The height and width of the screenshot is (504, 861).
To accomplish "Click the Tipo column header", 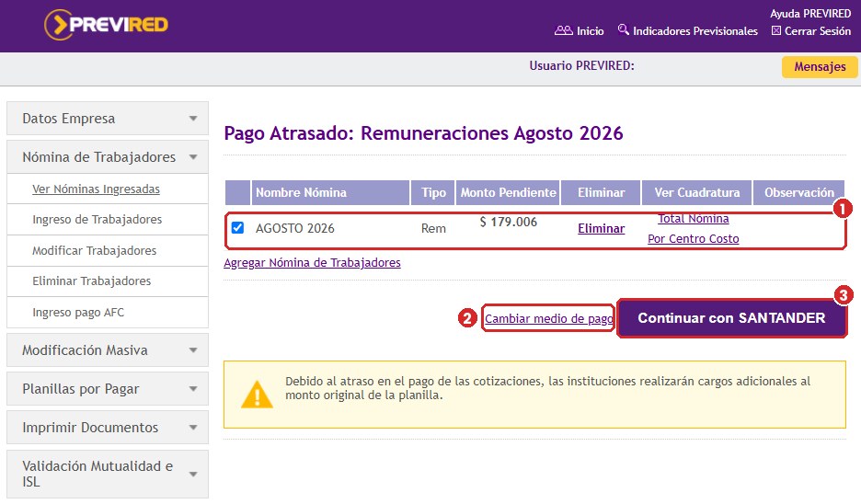I will point(433,193).
